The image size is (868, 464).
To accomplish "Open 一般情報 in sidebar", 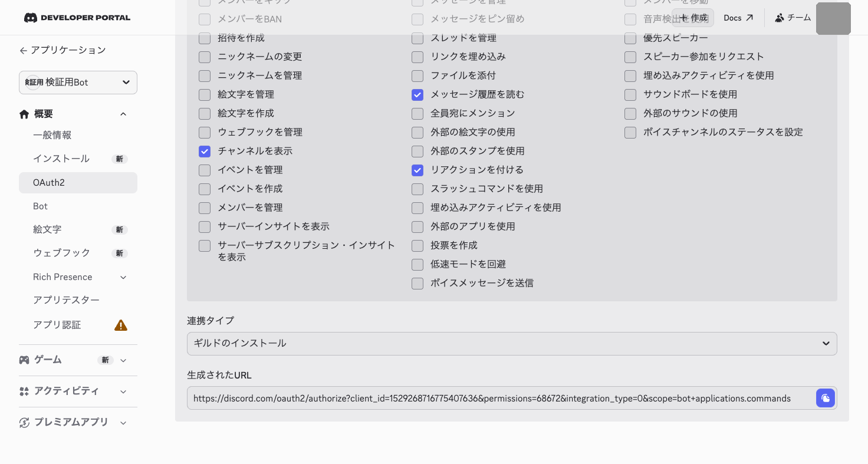I will (x=78, y=135).
